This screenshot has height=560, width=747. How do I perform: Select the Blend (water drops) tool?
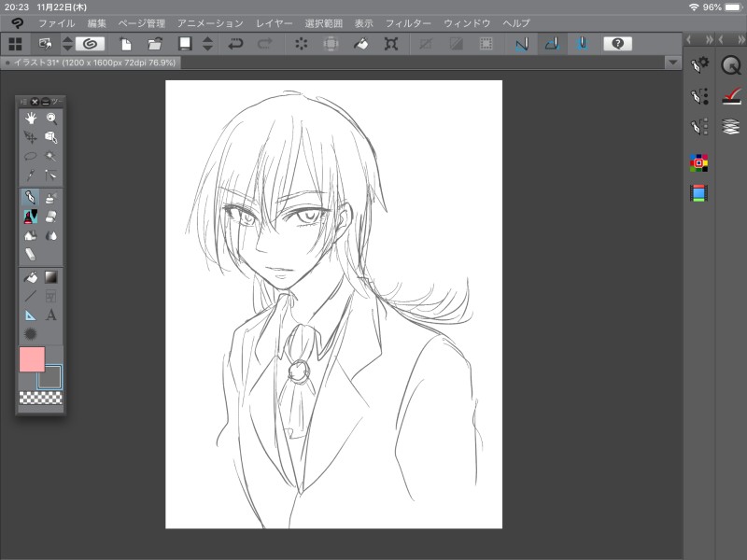click(51, 236)
